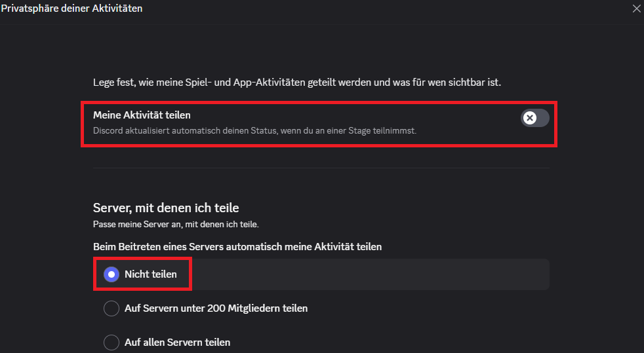
Task: Click the Auf Servern unter 200 Mitgliedern teilen text
Action: pyautogui.click(x=216, y=308)
